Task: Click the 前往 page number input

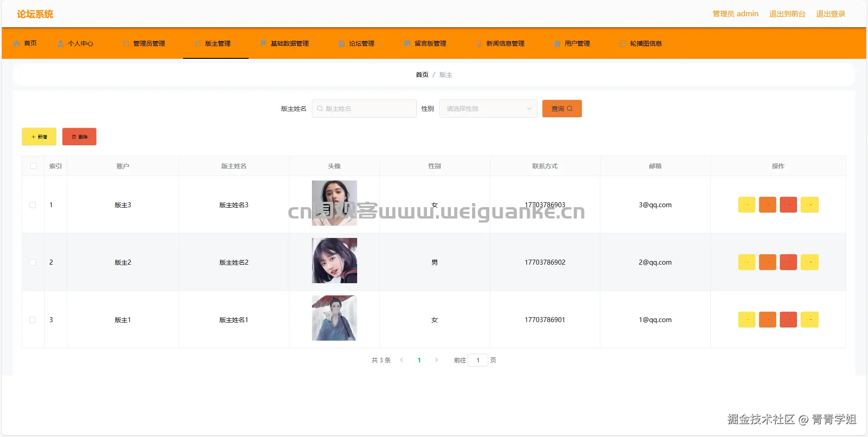Action: [478, 360]
